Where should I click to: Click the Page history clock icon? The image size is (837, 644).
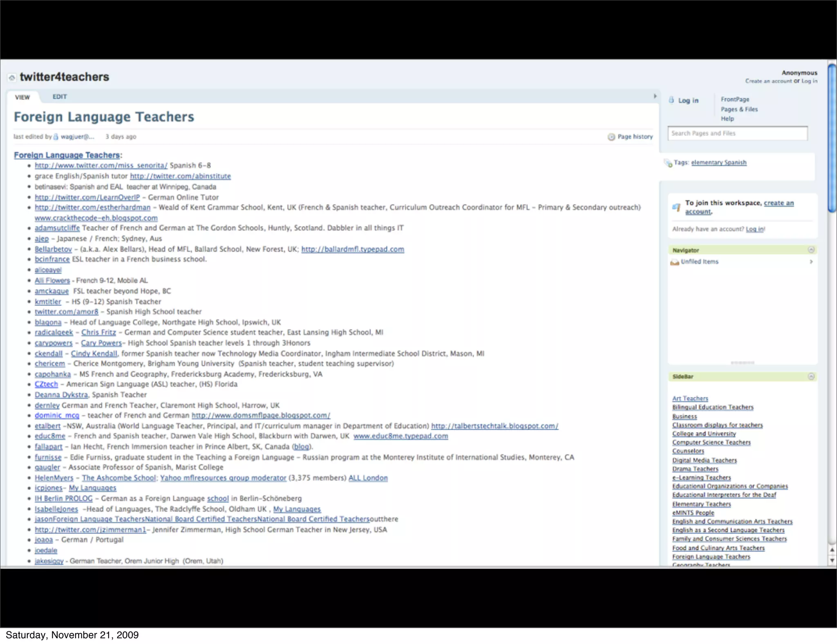point(611,137)
